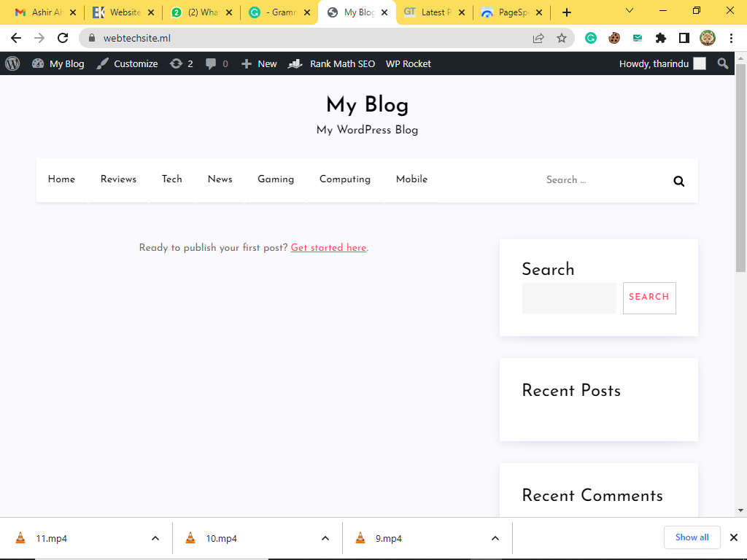This screenshot has width=747, height=560.
Task: Open the updates icon showing 2
Action: click(x=182, y=63)
